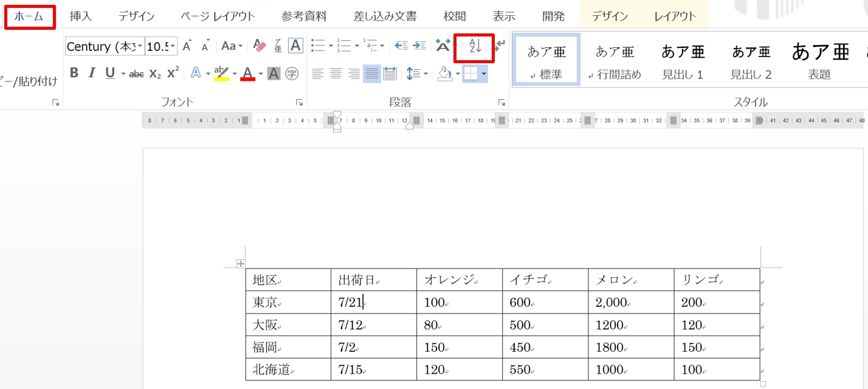Open shading color dropdown arrow
This screenshot has width=868, height=389.
(x=457, y=74)
